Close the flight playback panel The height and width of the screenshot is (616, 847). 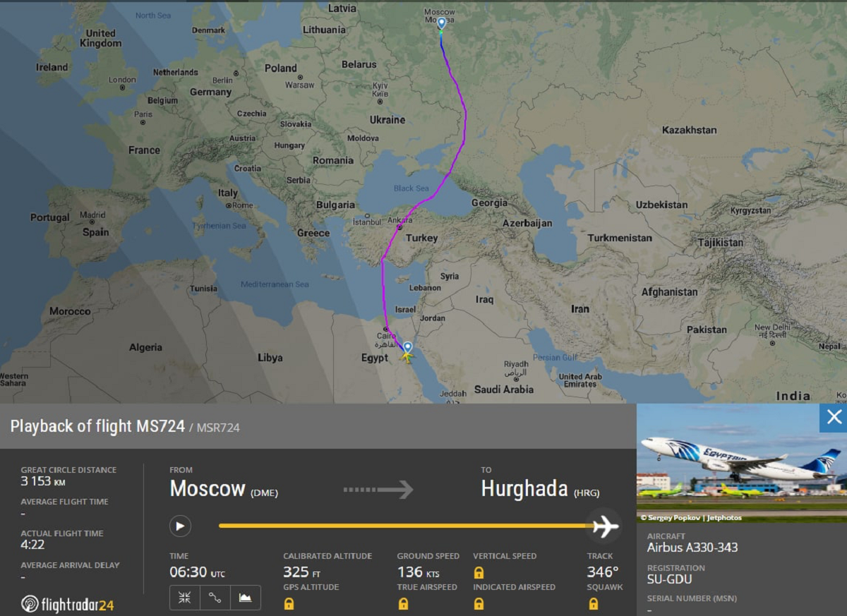coord(834,417)
